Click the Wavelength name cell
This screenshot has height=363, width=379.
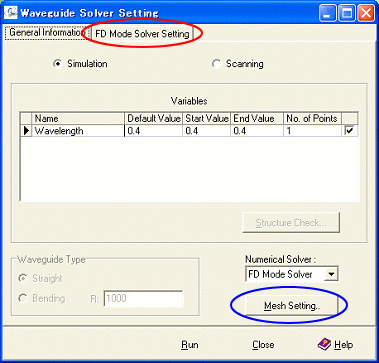[x=78, y=131]
